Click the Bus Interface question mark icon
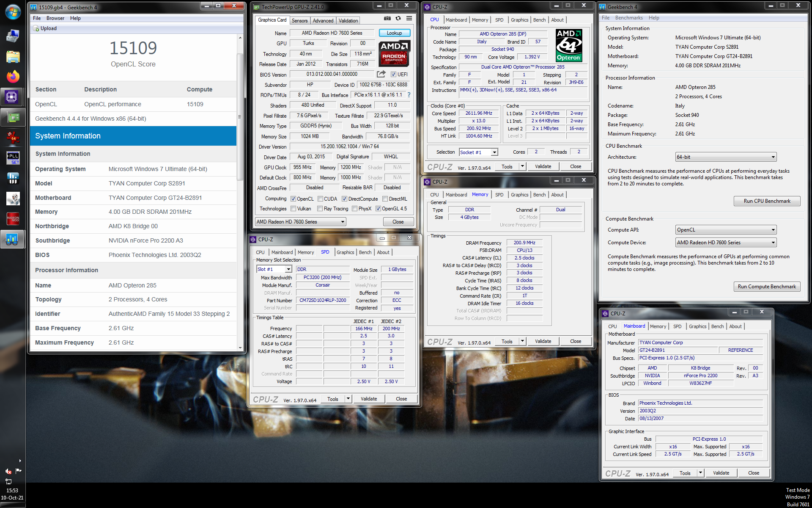This screenshot has height=508, width=812. (409, 95)
